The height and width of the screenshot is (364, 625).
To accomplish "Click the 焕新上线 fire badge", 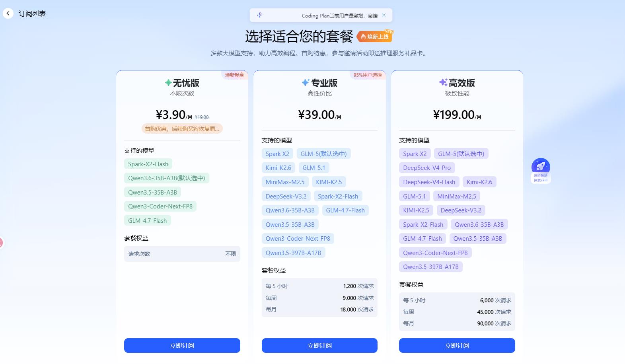I will click(375, 36).
